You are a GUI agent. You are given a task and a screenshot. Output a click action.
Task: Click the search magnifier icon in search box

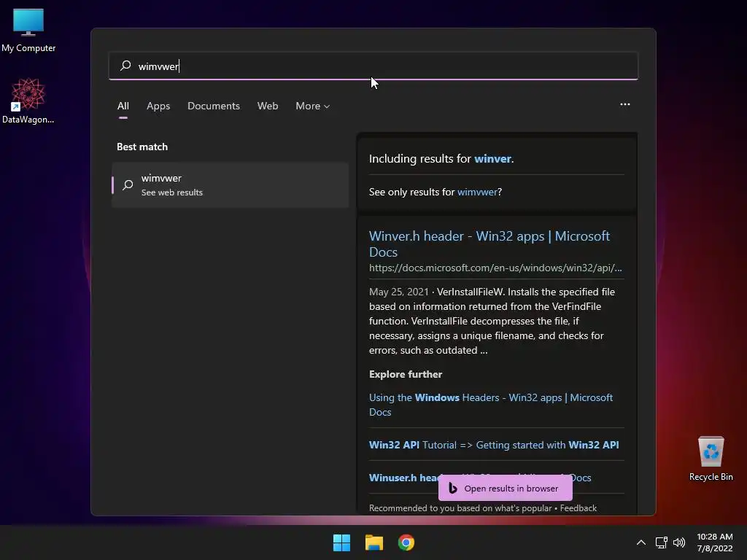(125, 66)
